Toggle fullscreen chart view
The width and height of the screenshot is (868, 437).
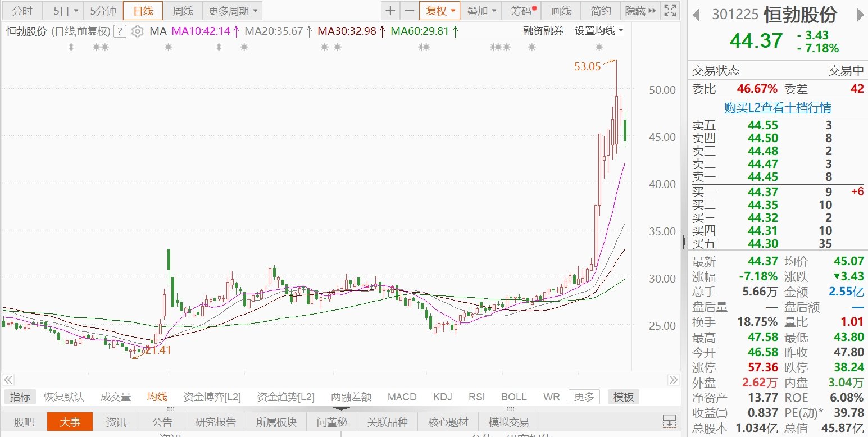[670, 11]
